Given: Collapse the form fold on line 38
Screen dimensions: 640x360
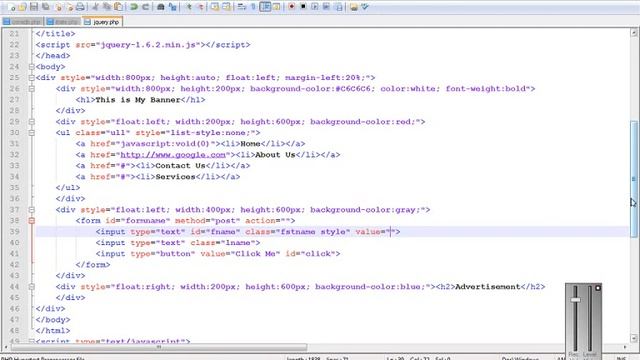Looking at the screenshot, I should pyautogui.click(x=31, y=221).
